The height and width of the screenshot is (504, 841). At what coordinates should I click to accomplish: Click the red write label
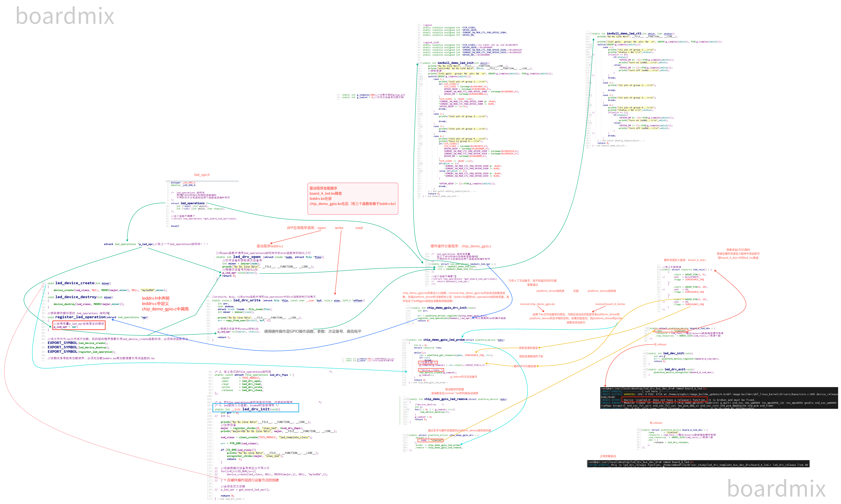point(339,228)
